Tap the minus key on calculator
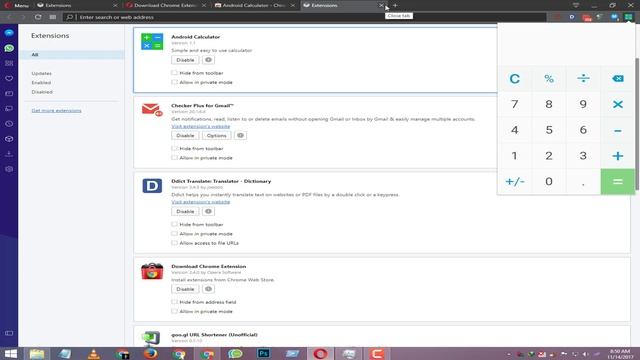The width and height of the screenshot is (640, 360). pos(618,130)
